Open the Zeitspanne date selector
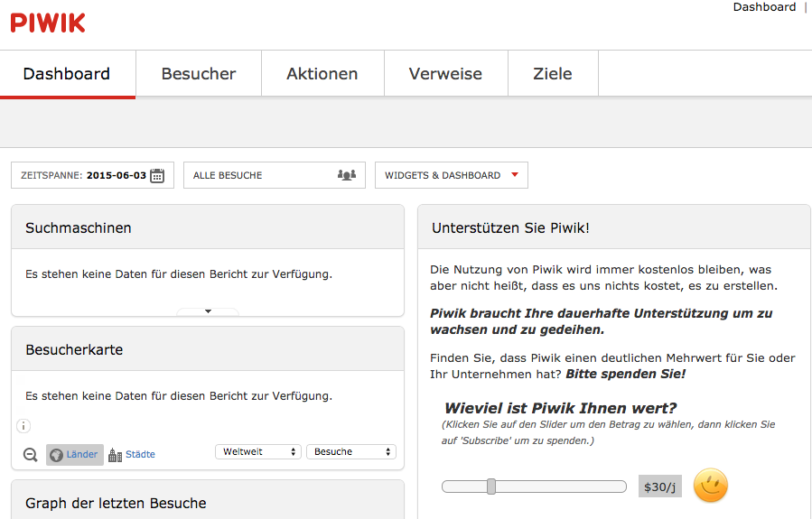The width and height of the screenshot is (812, 519). (93, 175)
